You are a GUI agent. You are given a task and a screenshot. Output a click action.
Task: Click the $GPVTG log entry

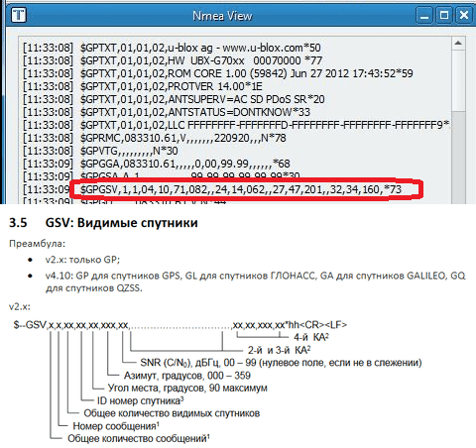point(100,151)
